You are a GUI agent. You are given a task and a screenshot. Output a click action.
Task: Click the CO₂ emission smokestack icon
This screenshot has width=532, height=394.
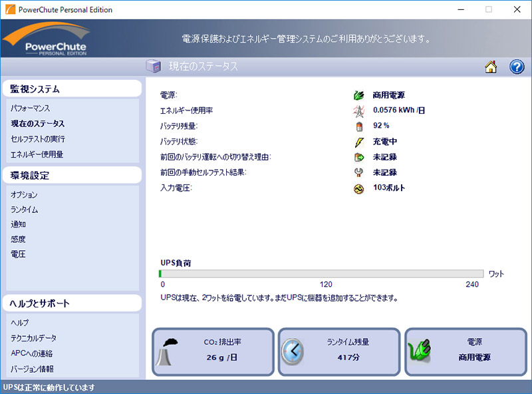pyautogui.click(x=168, y=351)
